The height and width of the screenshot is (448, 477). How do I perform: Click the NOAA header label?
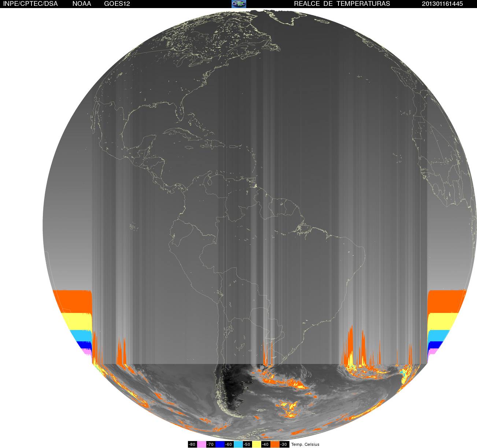click(82, 4)
